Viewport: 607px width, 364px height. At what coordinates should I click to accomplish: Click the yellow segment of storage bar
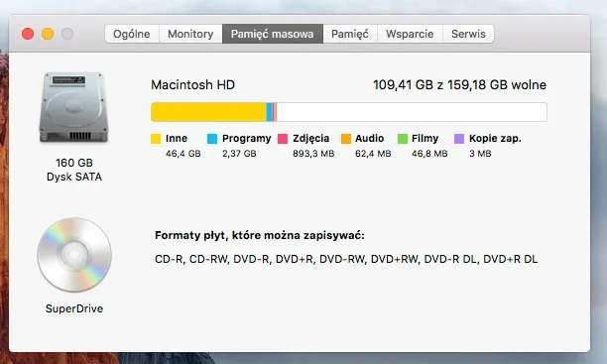pos(208,112)
